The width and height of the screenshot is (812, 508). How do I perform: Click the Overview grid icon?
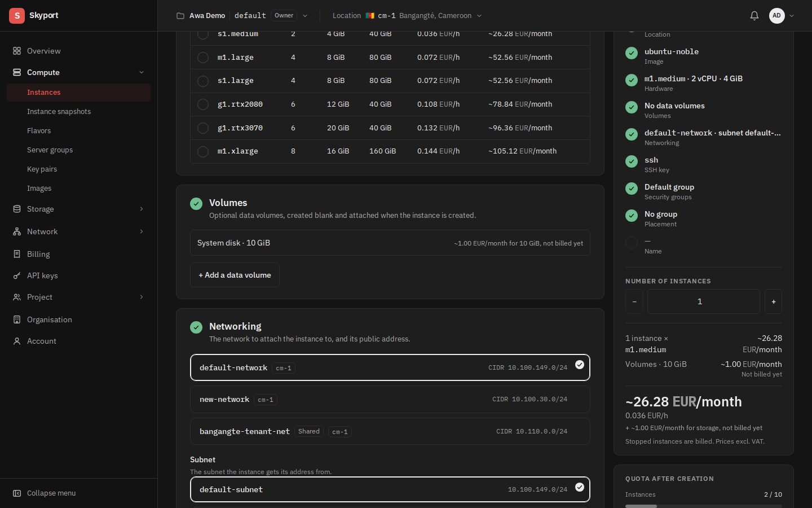(x=17, y=51)
